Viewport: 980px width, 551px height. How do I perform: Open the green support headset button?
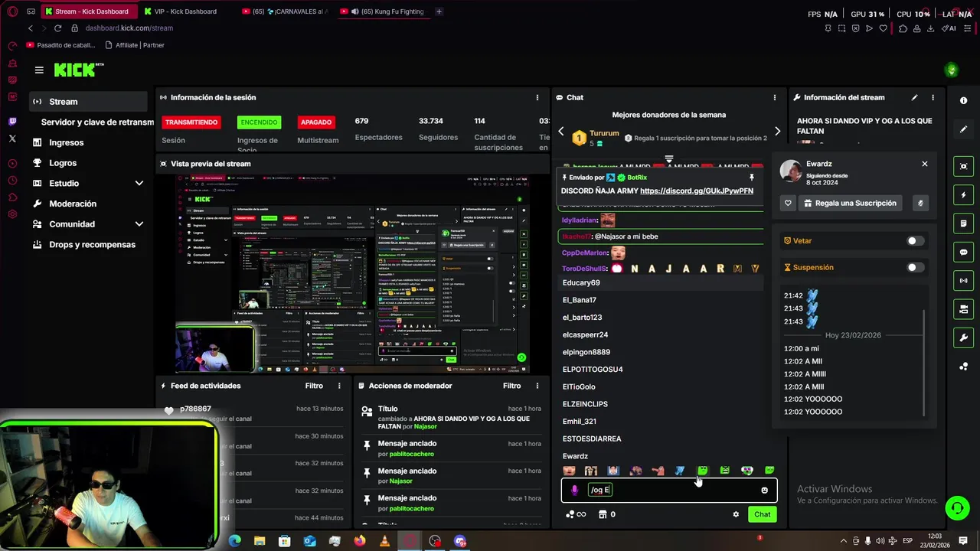click(956, 508)
